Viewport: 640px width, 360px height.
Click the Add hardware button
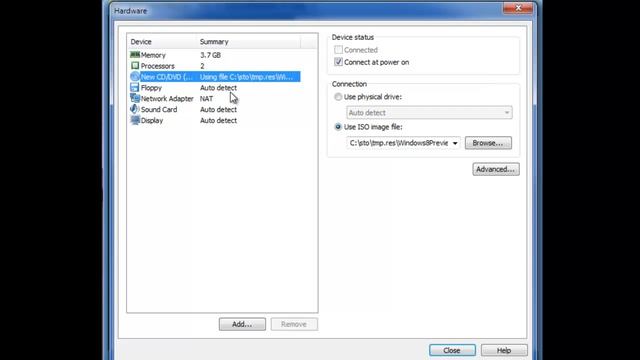[242, 324]
